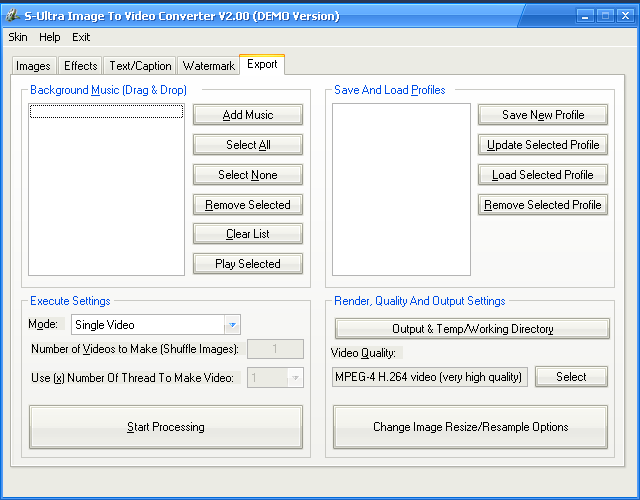Image resolution: width=640 pixels, height=500 pixels.
Task: Click the app icon in the title bar
Action: pos(12,15)
